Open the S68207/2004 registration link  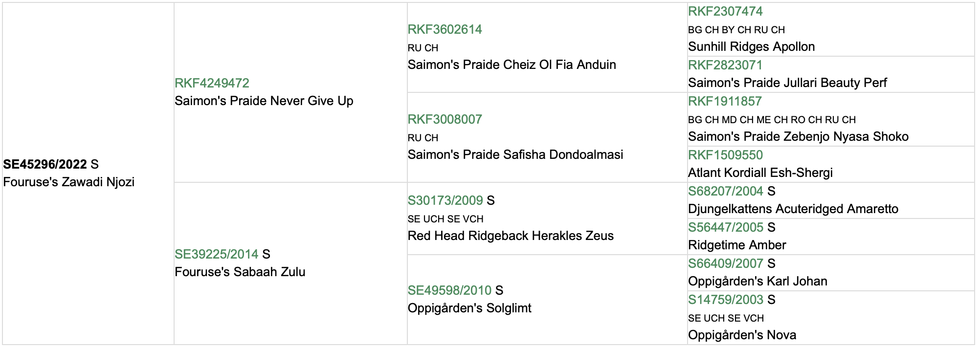pos(726,191)
